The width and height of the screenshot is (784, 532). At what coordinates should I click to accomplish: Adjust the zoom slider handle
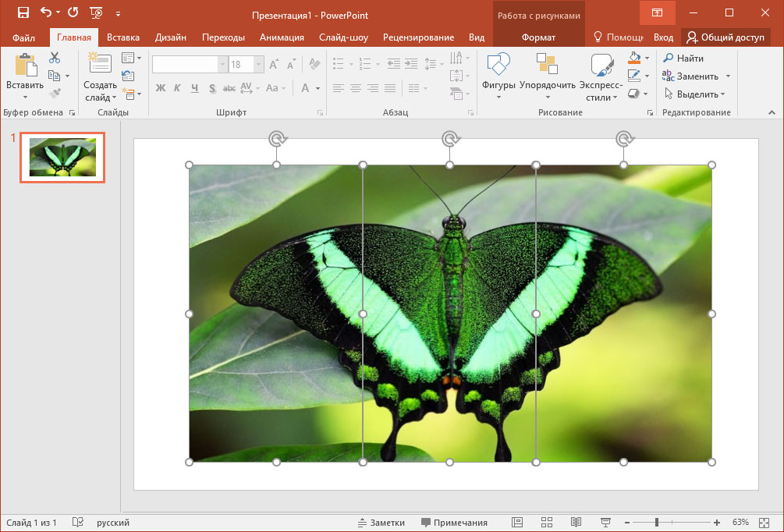(x=657, y=523)
